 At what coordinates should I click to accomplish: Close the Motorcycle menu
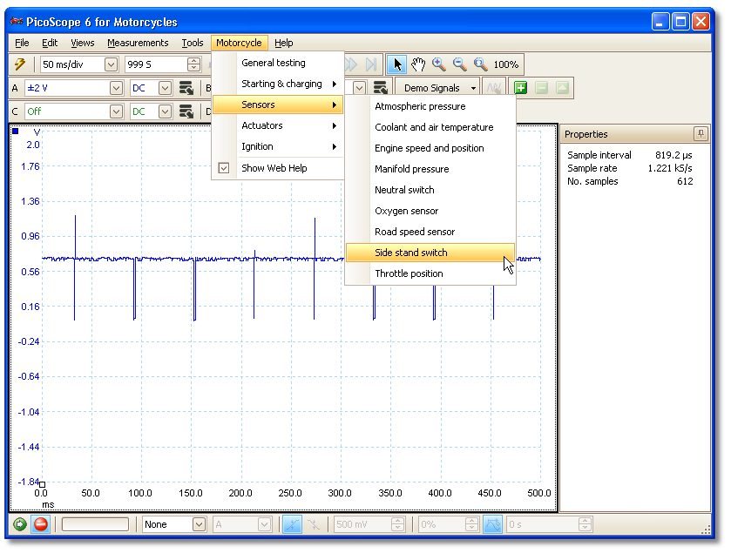(239, 43)
